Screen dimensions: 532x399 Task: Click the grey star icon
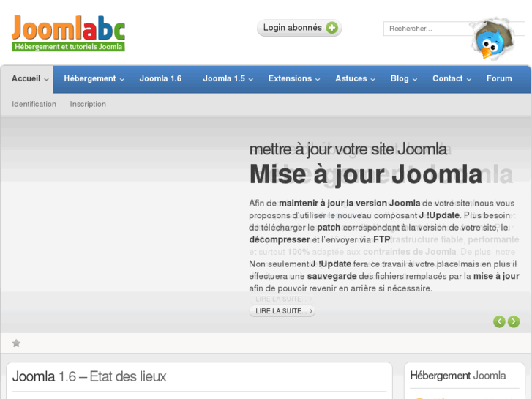tap(16, 343)
